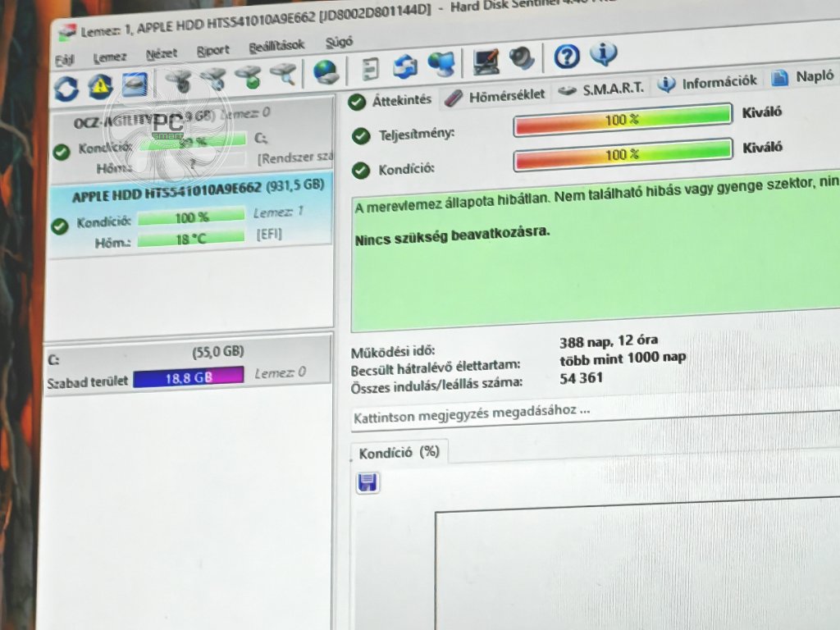Switch to the Hőmérséklet tab
The image size is (840, 630).
click(x=495, y=97)
